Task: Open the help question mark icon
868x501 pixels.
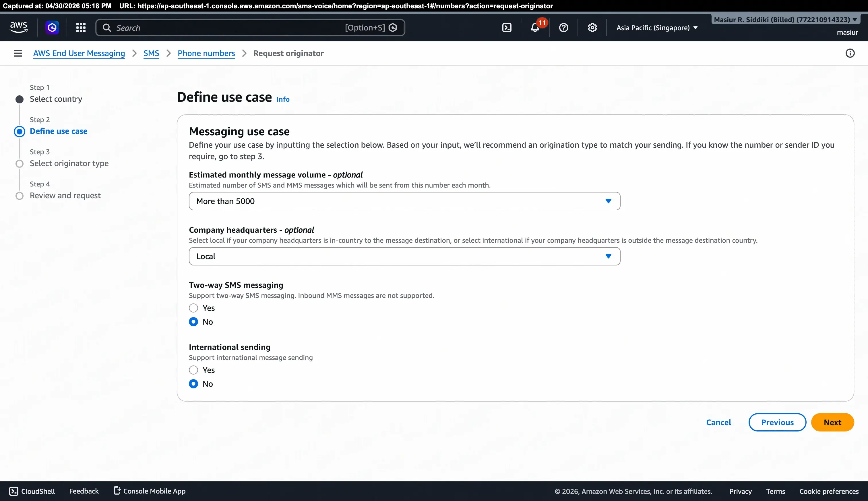Action: [x=563, y=28]
